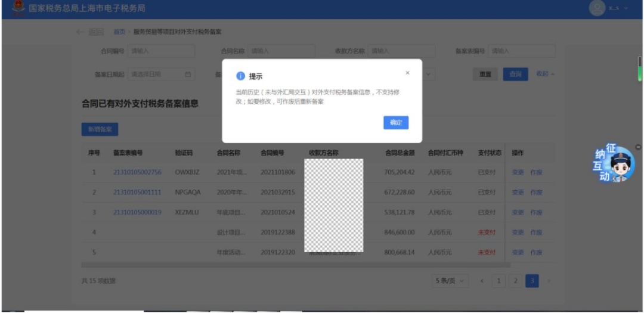
Task: Close the 提示 dialog with the X
Action: tap(407, 73)
